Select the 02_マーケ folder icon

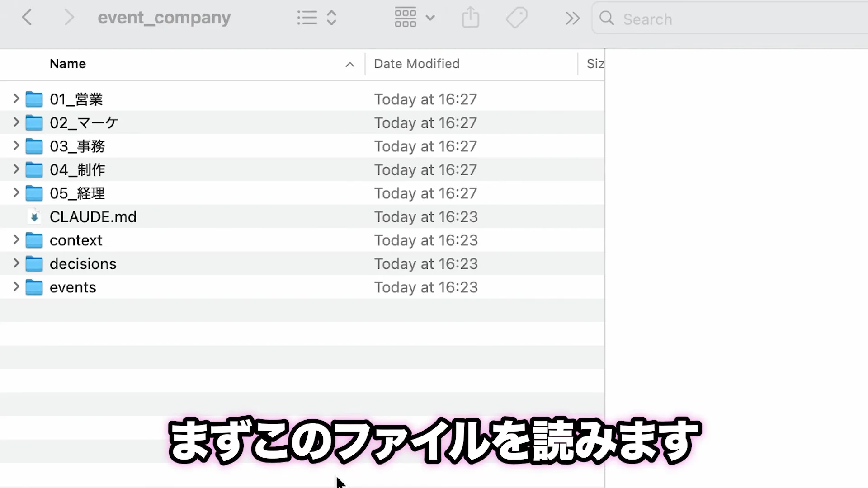pyautogui.click(x=34, y=122)
